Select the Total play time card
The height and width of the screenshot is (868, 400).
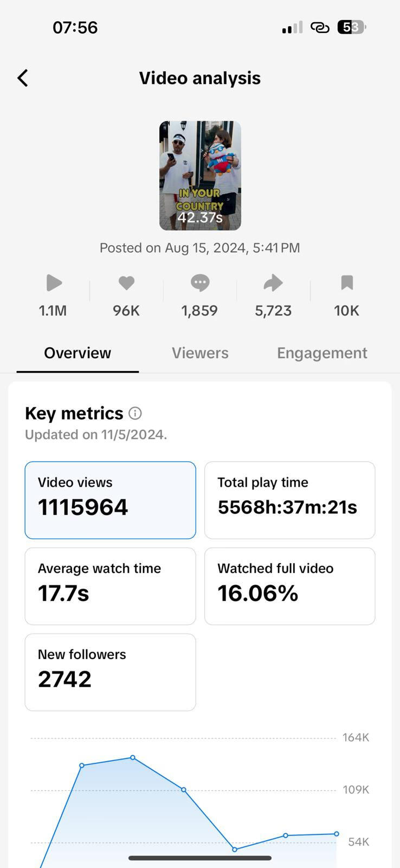(x=289, y=500)
